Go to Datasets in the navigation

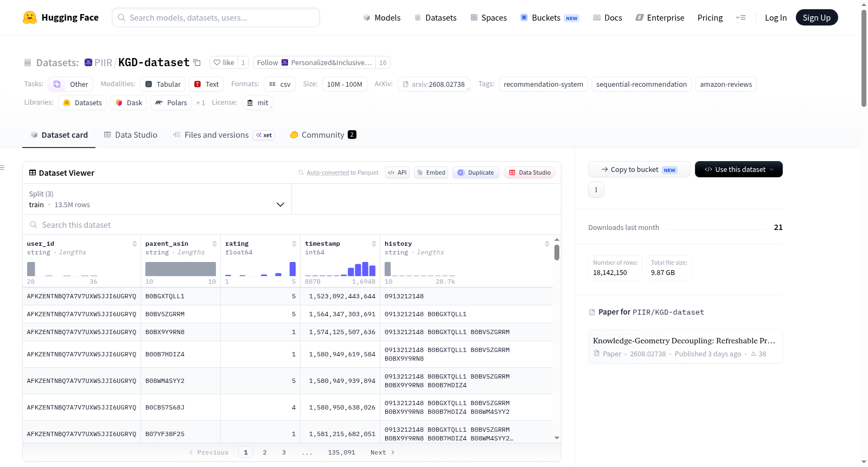pyautogui.click(x=435, y=18)
